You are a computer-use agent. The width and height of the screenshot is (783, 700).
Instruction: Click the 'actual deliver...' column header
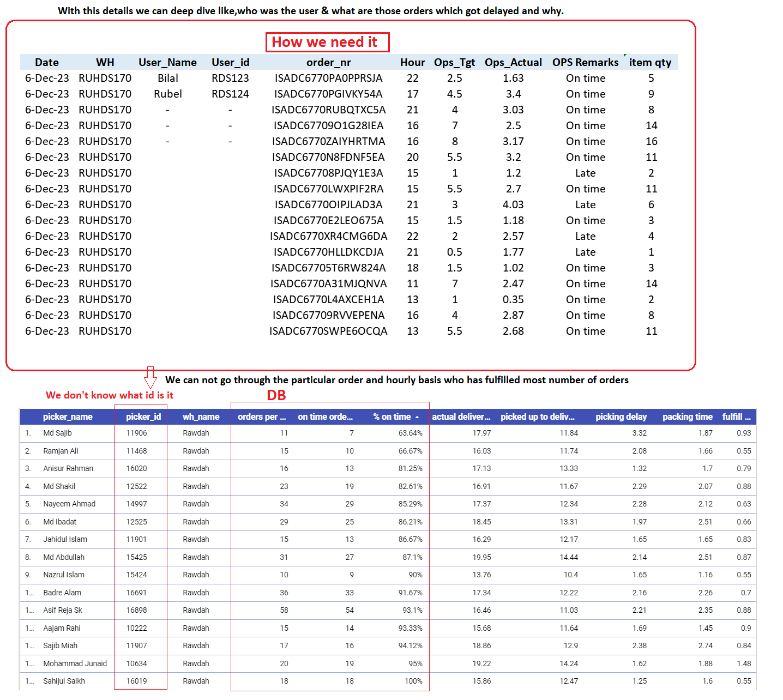tap(461, 417)
